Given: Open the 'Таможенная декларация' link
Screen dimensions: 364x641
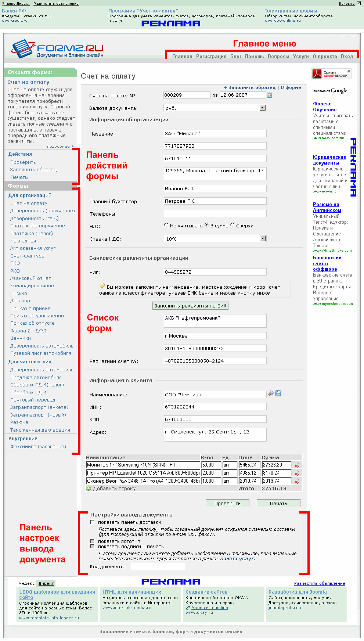Looking at the screenshot, I should tap(40, 430).
